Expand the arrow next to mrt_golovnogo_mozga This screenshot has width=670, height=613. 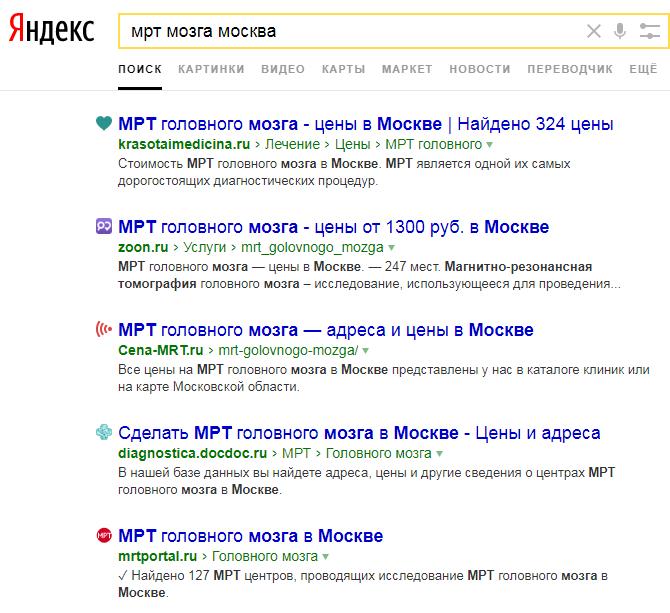391,248
